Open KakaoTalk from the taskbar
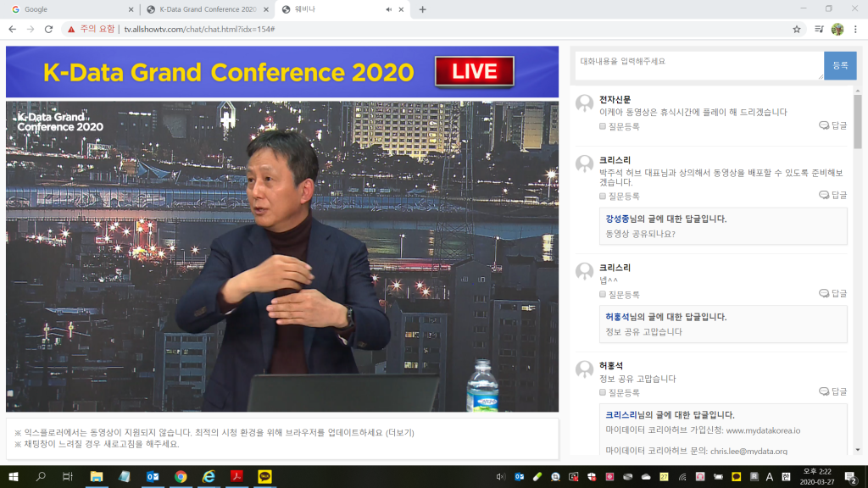The width and height of the screenshot is (868, 488). (x=265, y=476)
